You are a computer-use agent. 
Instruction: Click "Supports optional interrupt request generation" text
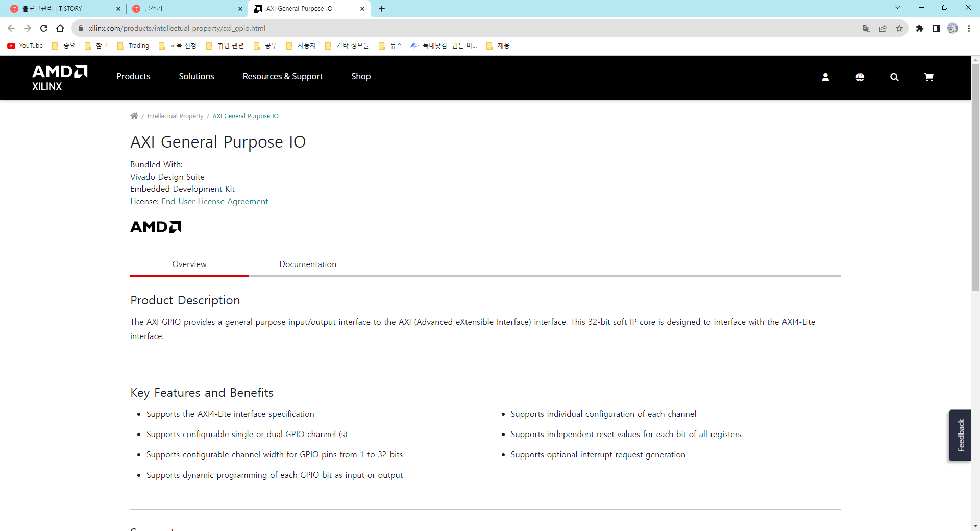[598, 455]
